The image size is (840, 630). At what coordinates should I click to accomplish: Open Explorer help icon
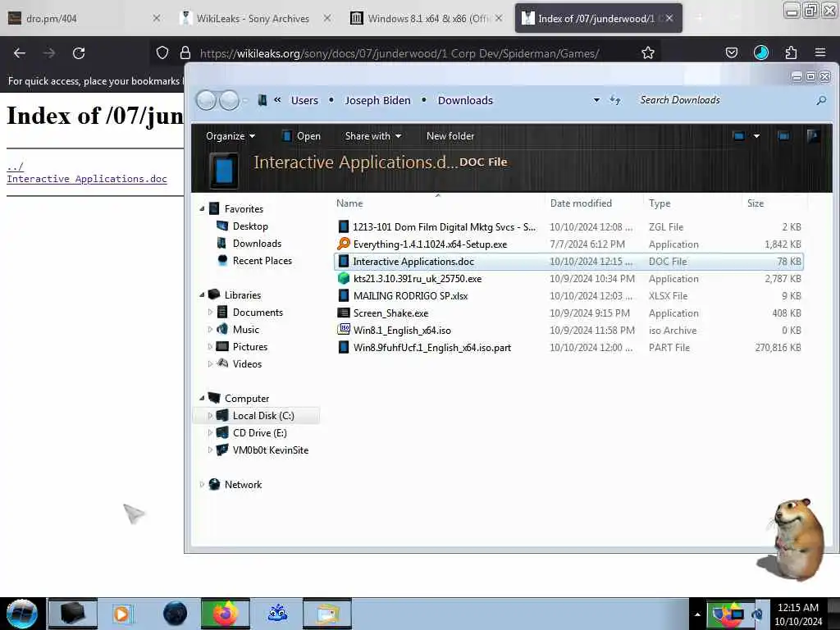(813, 136)
